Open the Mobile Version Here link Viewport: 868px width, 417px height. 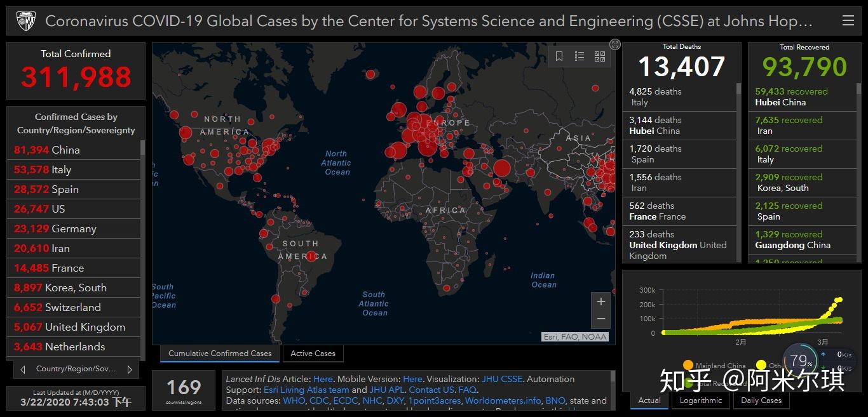point(412,379)
